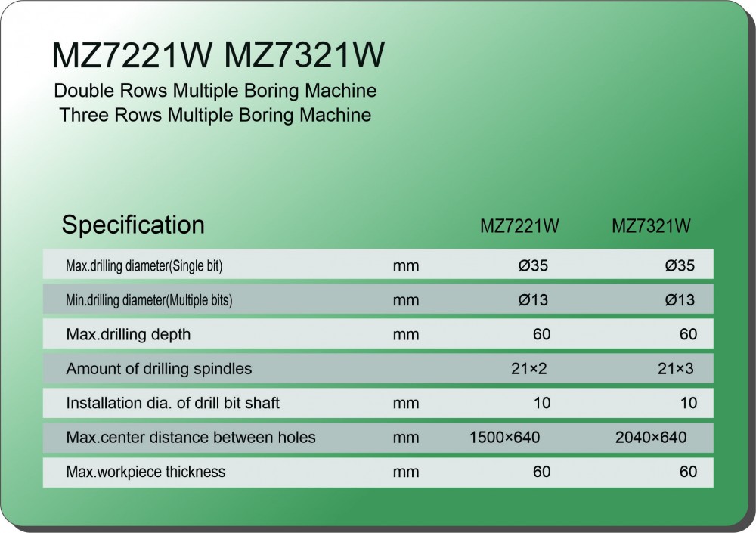Click the mm unit in Max.workpiece thickness row
Screen dimensions: 756x533
click(x=406, y=472)
